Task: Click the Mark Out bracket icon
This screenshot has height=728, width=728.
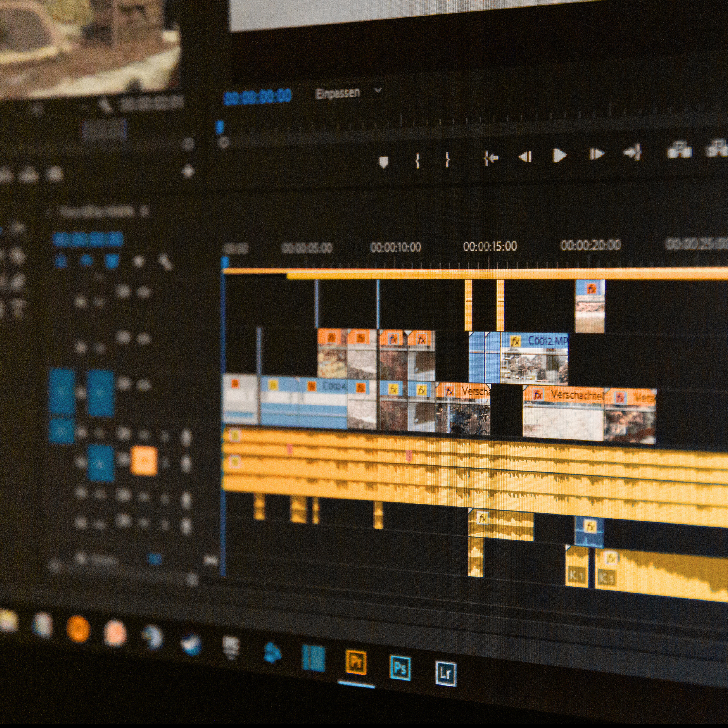Action: 447,159
